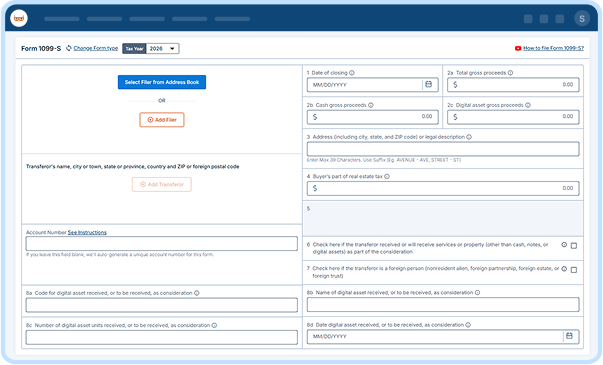The image size is (603, 365).
Task: Open the calendar for Date of closing
Action: pyautogui.click(x=428, y=84)
